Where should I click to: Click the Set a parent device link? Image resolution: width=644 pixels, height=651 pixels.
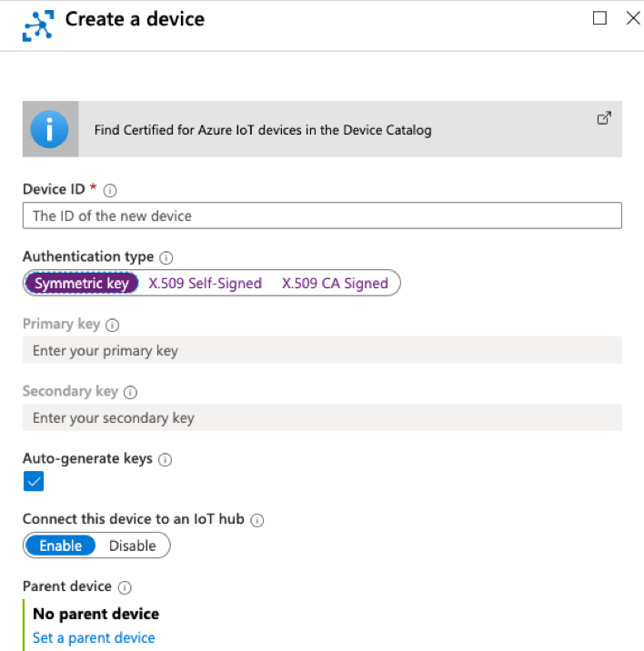click(94, 637)
